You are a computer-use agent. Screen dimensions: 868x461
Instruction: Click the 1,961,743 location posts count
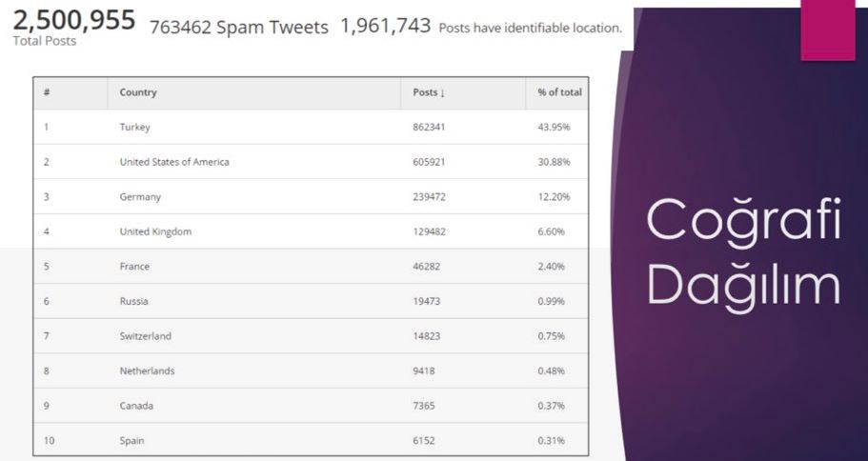click(x=385, y=27)
